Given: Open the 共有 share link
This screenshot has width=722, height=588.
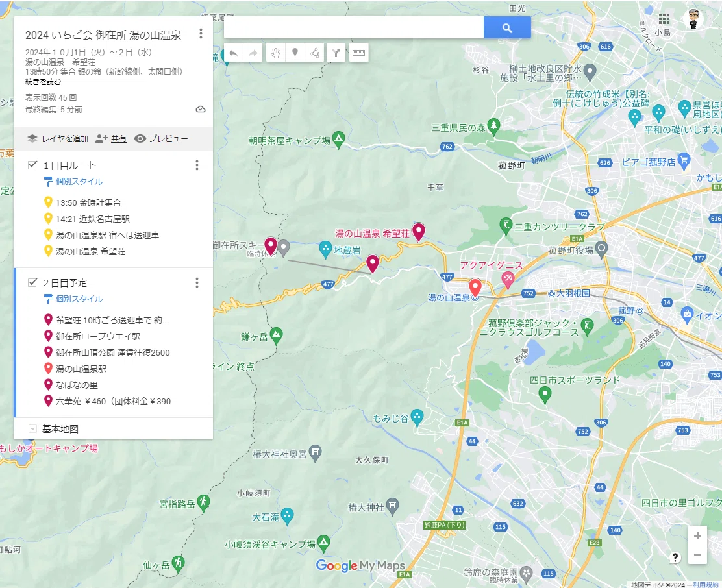Looking at the screenshot, I should [118, 139].
